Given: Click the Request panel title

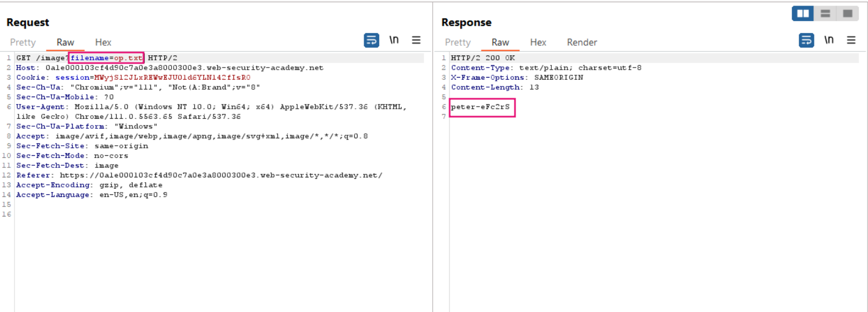Looking at the screenshot, I should (x=28, y=22).
